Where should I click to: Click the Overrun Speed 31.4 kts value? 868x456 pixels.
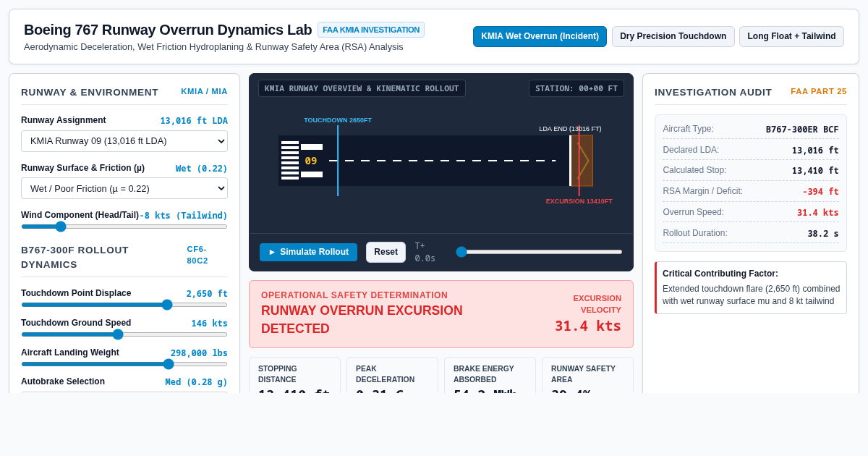(x=818, y=213)
